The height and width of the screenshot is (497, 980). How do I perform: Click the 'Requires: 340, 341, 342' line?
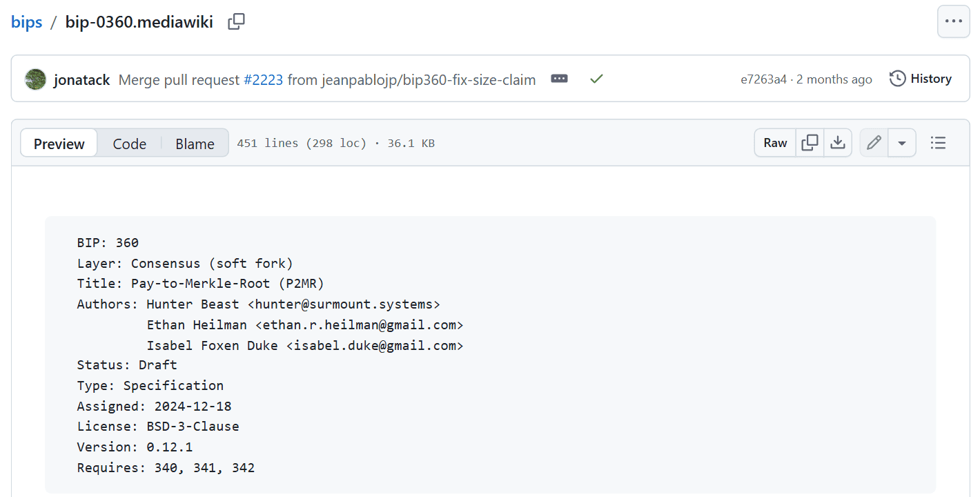166,468
